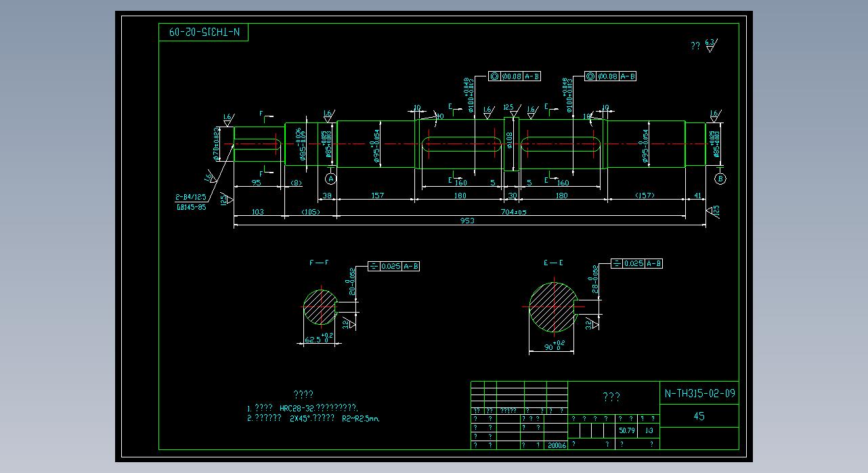Viewport: 868px width, 473px height.
Task: Click the mirrored drawing number in top-left box
Action: [204, 32]
